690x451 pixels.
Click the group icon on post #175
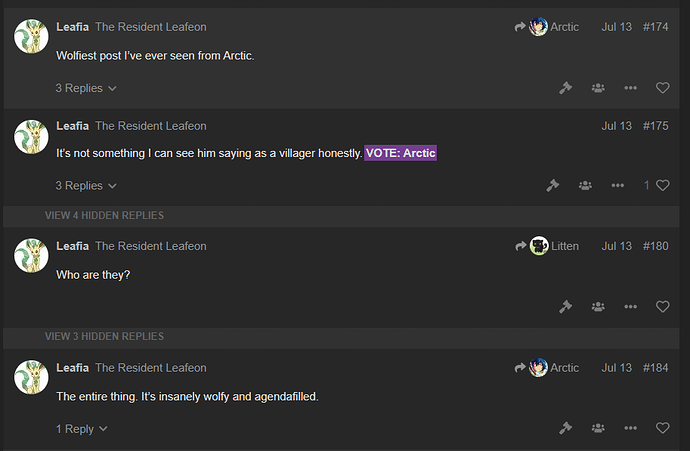[x=585, y=185]
